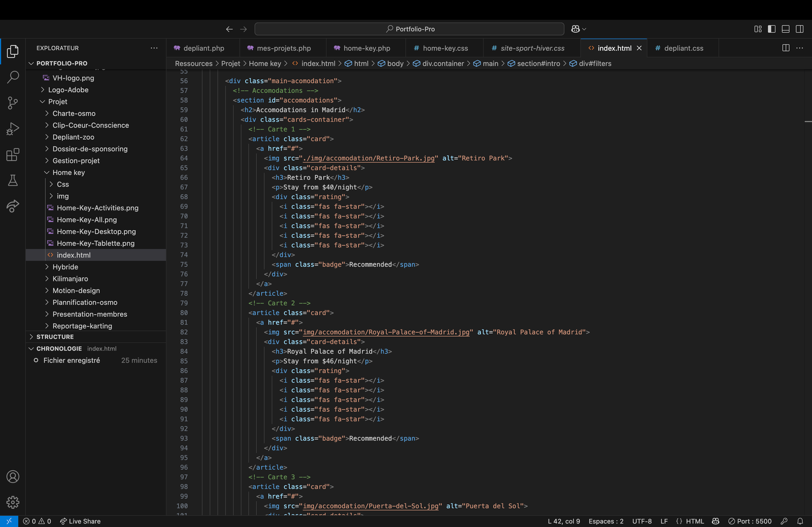
Task: Close the index.html tab
Action: tap(639, 48)
